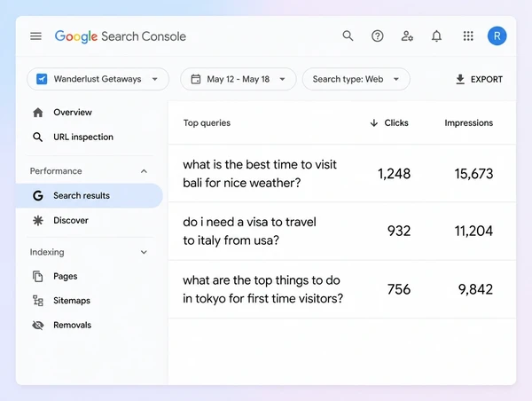
Task: Click the Google Search Console logo
Action: pos(120,36)
